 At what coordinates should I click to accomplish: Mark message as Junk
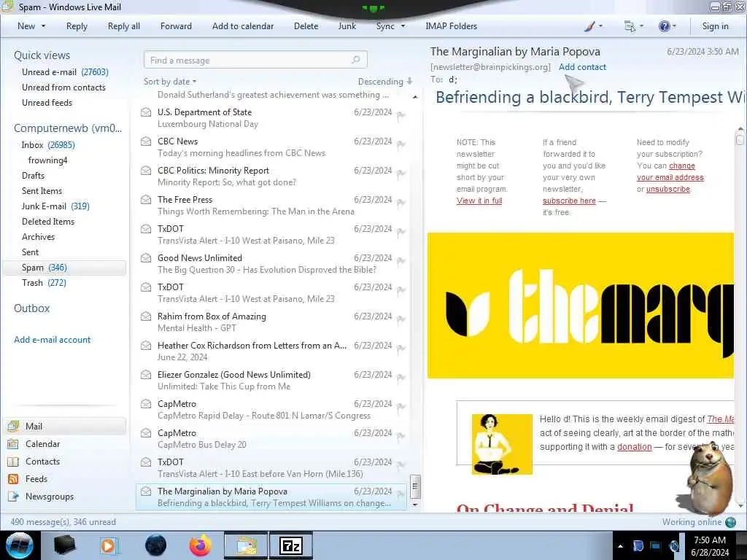pos(347,26)
